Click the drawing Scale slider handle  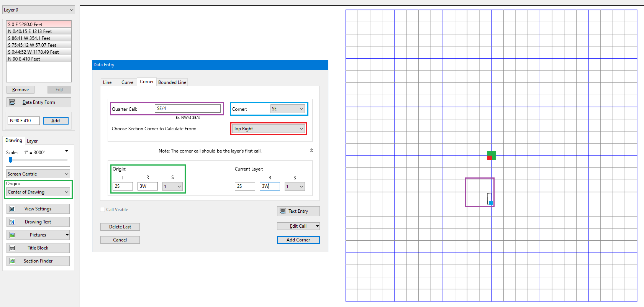[x=11, y=160]
